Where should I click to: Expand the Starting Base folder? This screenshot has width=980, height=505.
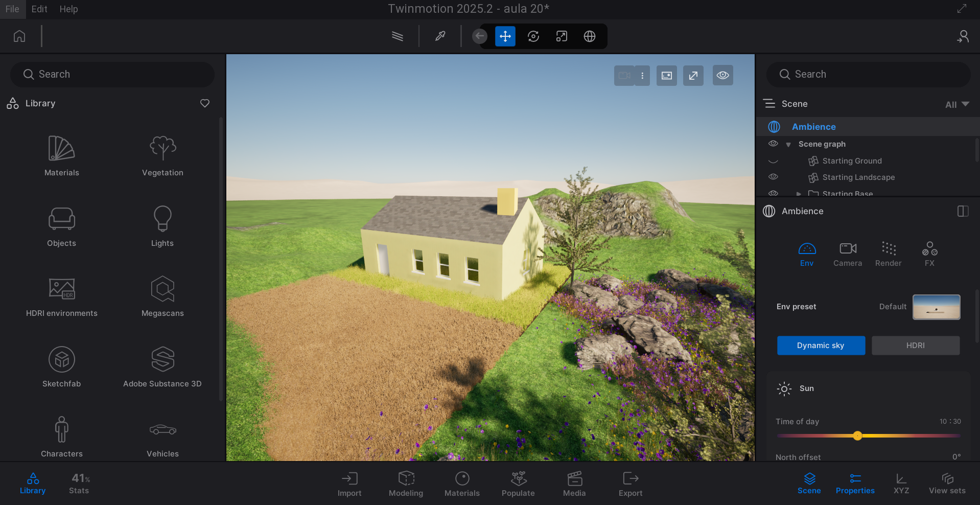(799, 194)
